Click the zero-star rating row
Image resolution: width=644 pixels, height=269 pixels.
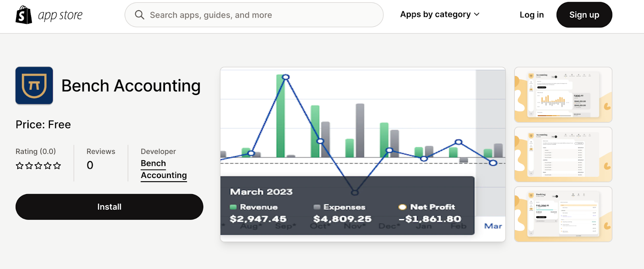pyautogui.click(x=38, y=166)
